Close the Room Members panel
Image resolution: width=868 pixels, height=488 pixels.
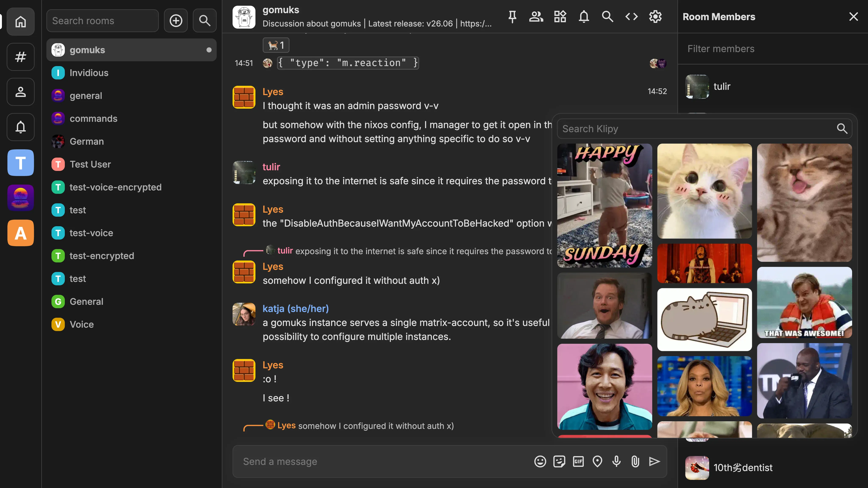(854, 17)
